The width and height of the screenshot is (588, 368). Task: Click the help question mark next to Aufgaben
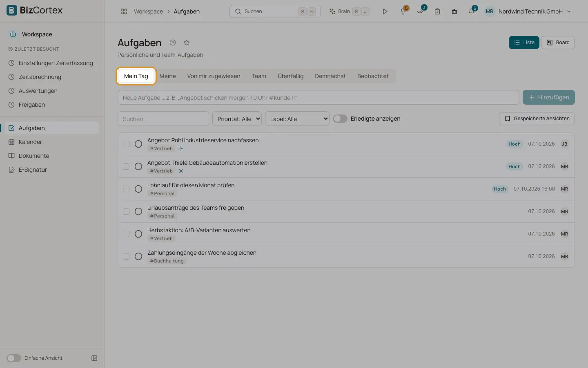tap(173, 43)
